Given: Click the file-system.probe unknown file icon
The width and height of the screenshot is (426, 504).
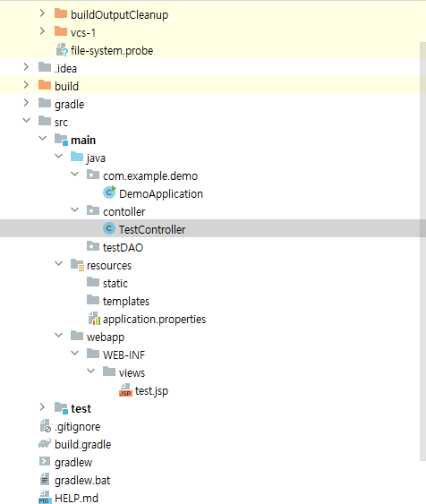Looking at the screenshot, I should (62, 50).
